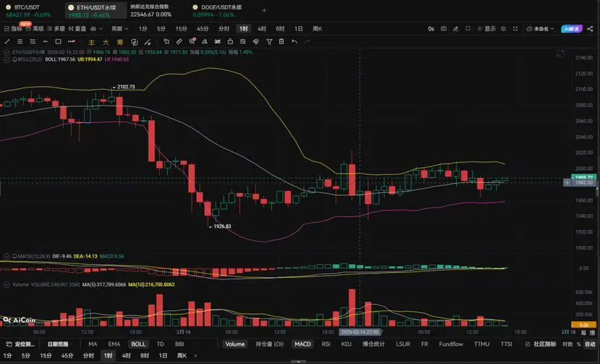The width and height of the screenshot is (600, 364).
Task: Toggle the Volume sub-indicator
Action: tap(235, 344)
